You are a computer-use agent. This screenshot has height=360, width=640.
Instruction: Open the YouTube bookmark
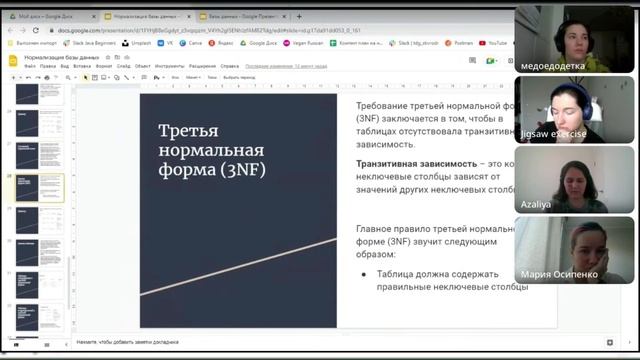click(493, 43)
